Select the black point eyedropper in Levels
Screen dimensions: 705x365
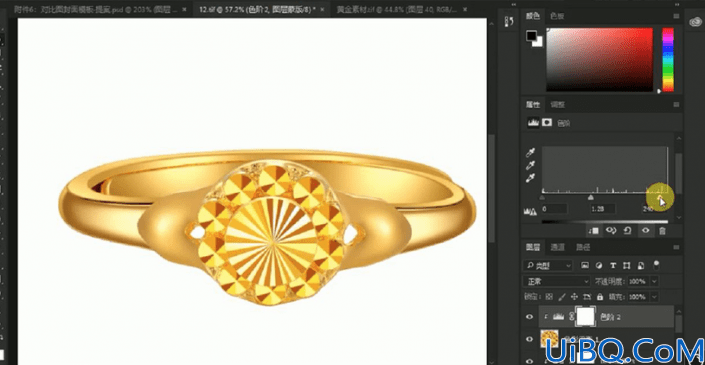point(530,153)
